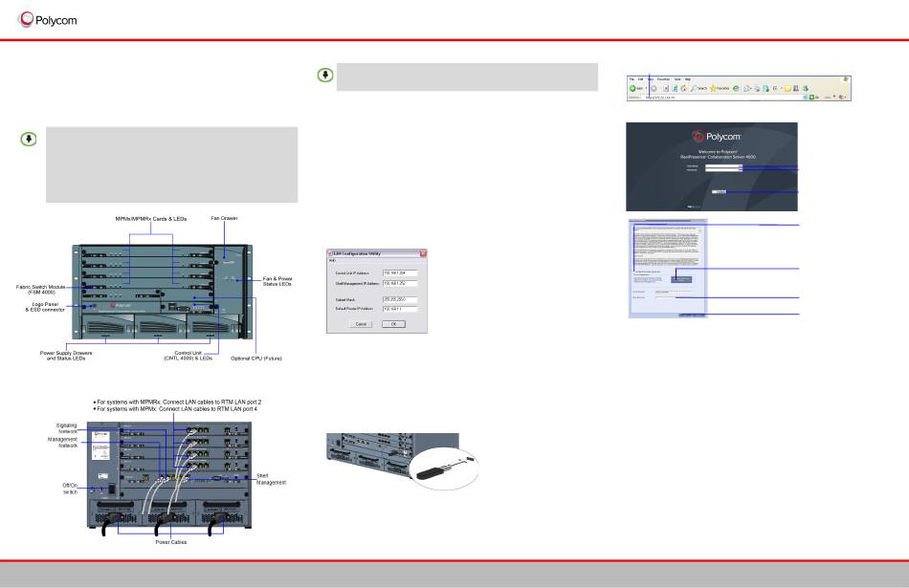
Task: Click the Password field on Polycom login
Action: click(724, 170)
